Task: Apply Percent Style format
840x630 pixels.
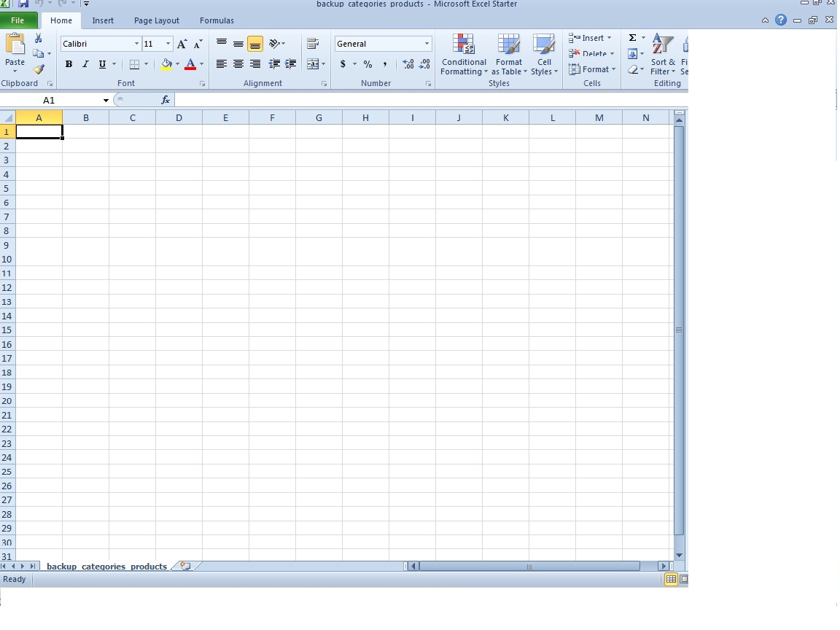Action: tap(367, 64)
